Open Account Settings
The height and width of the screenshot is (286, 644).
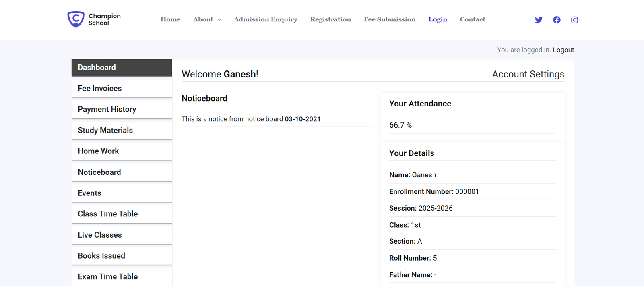click(528, 74)
